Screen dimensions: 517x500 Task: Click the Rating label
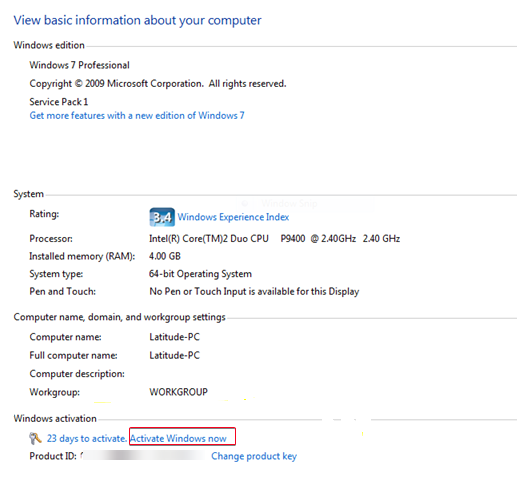point(44,214)
